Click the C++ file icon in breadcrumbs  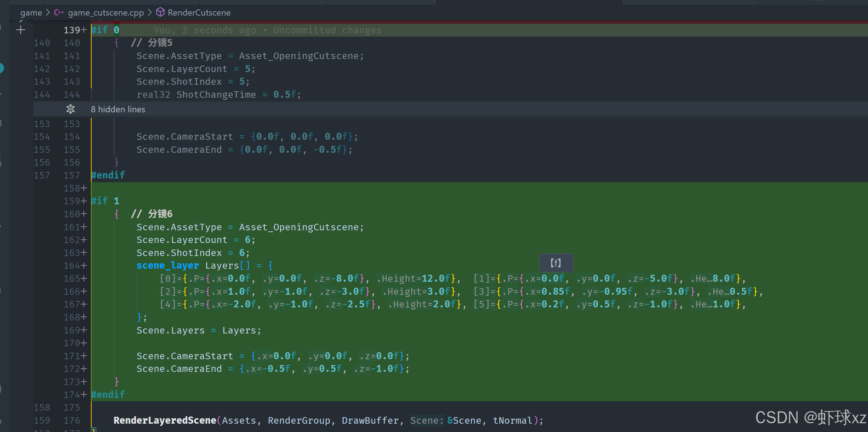tap(59, 13)
